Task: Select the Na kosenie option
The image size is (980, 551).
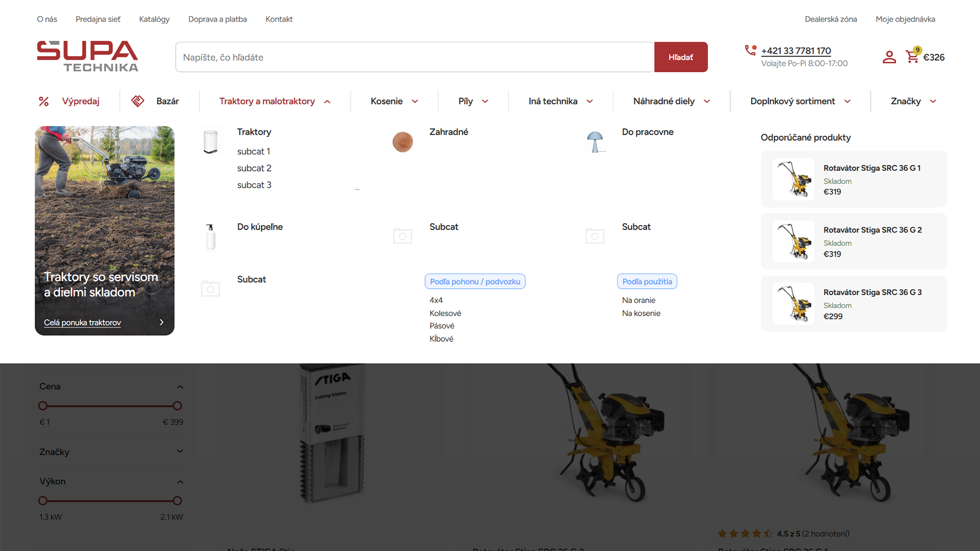Action: pos(641,313)
